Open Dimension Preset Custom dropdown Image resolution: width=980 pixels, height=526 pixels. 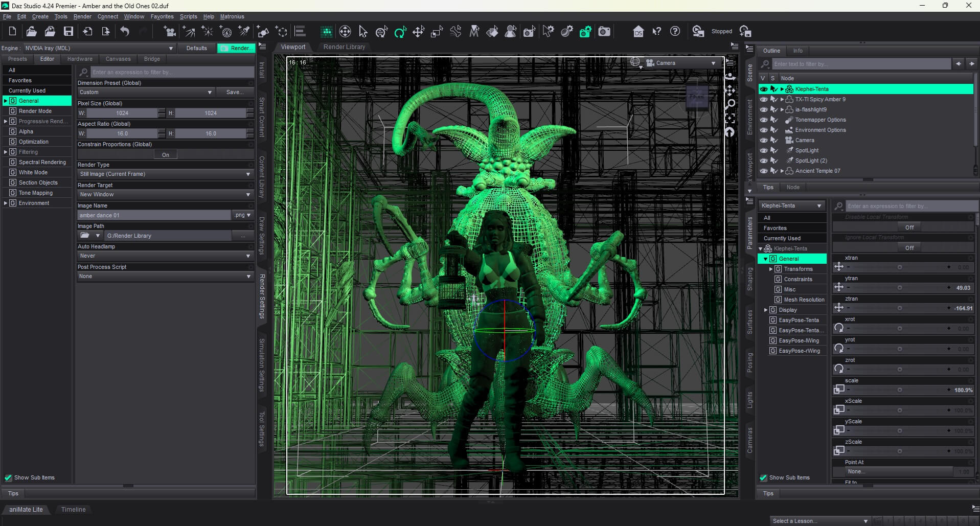[146, 93]
